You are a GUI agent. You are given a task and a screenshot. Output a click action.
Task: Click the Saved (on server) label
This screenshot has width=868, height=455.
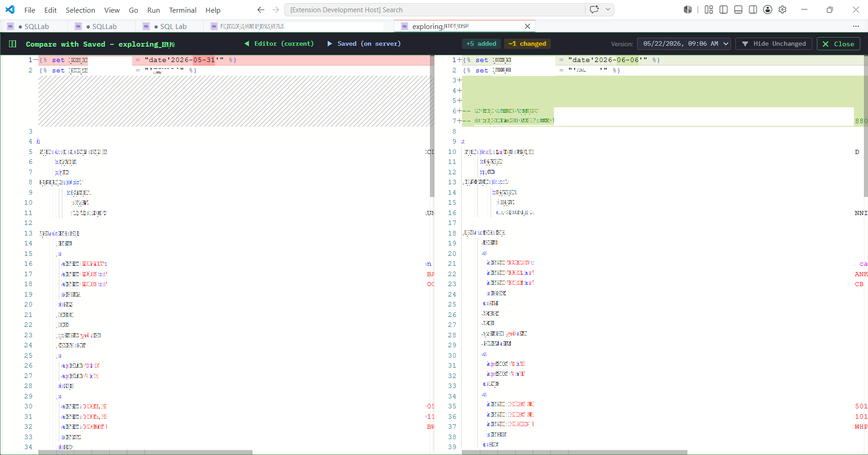[x=364, y=44]
